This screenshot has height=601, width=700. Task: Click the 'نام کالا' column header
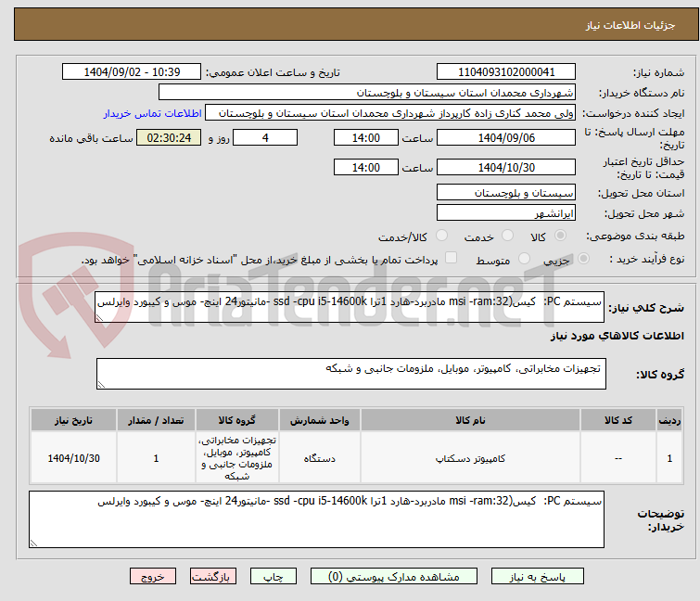pyautogui.click(x=470, y=420)
